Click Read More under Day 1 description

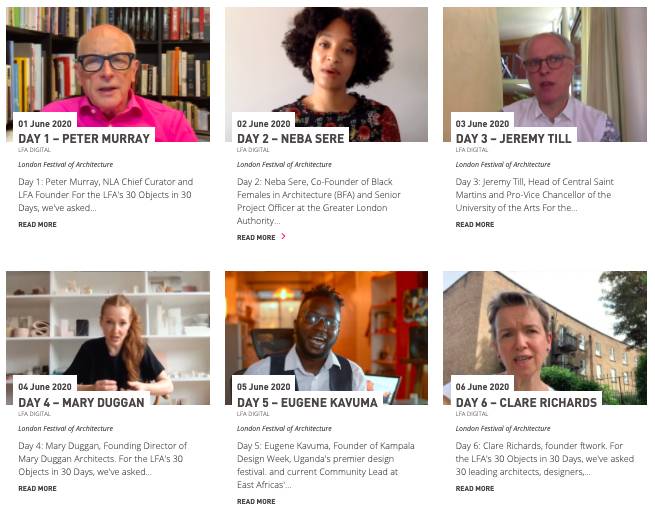(x=37, y=225)
